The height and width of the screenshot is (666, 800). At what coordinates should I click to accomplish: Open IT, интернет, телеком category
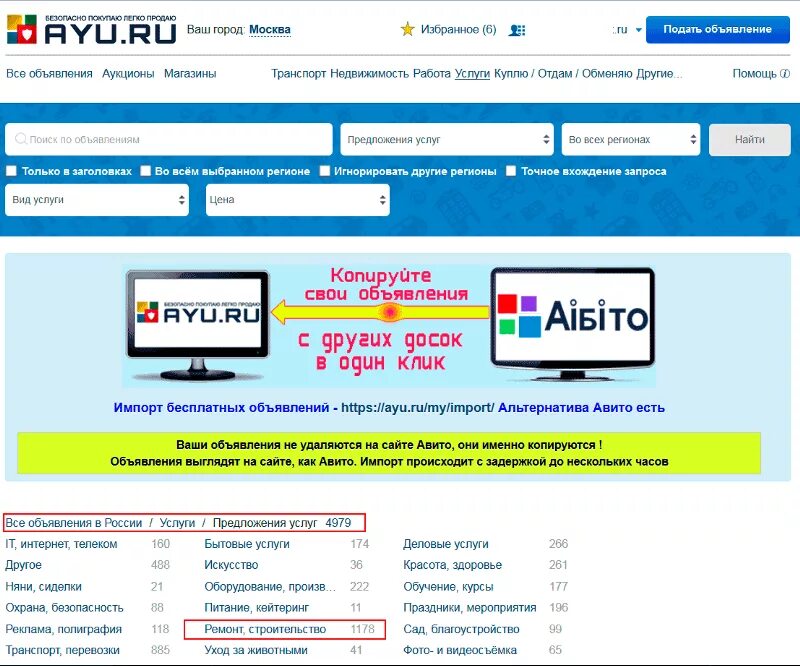point(61,544)
